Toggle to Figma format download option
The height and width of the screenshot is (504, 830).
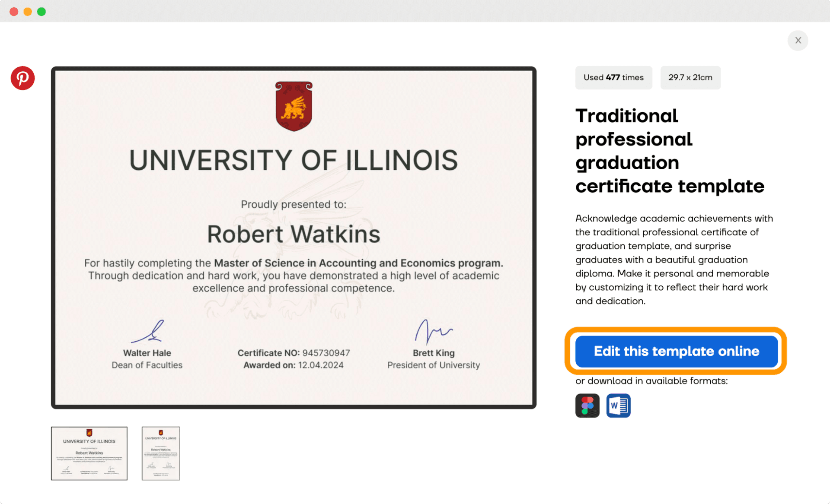point(588,406)
